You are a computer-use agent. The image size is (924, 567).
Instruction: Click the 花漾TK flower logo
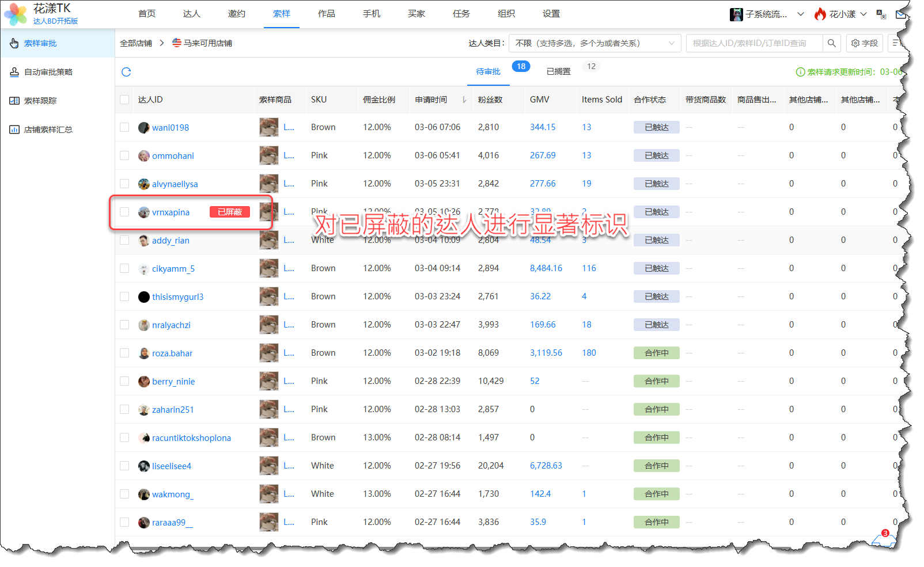pos(16,14)
